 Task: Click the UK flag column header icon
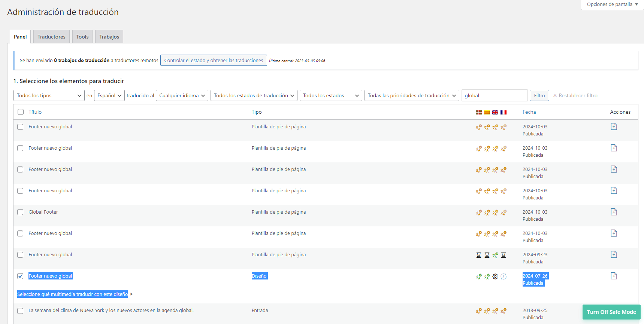click(x=495, y=112)
